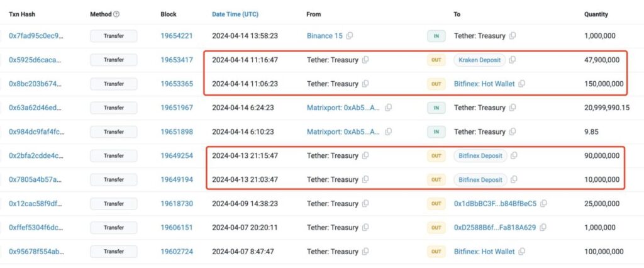Screen dimensions: 644x268
Task: Copy the Bitfinex: Hot Wallet address in block 19653365 row
Action: [522, 84]
